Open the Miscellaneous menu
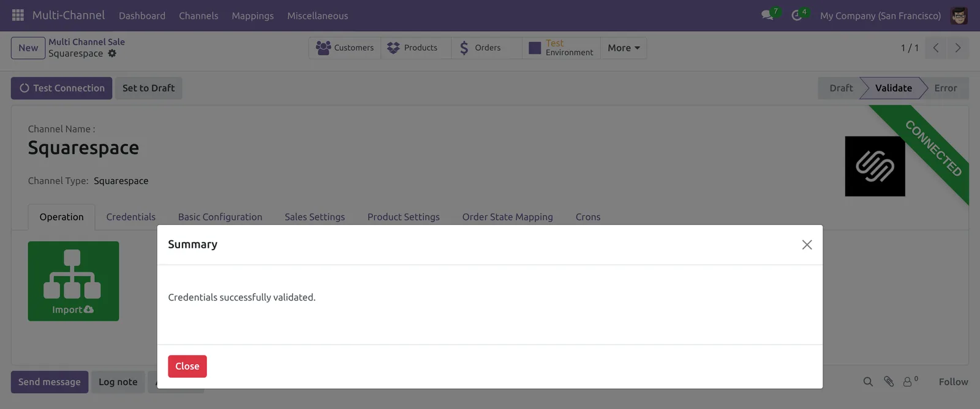Screen dimensions: 980x409 click(317, 15)
